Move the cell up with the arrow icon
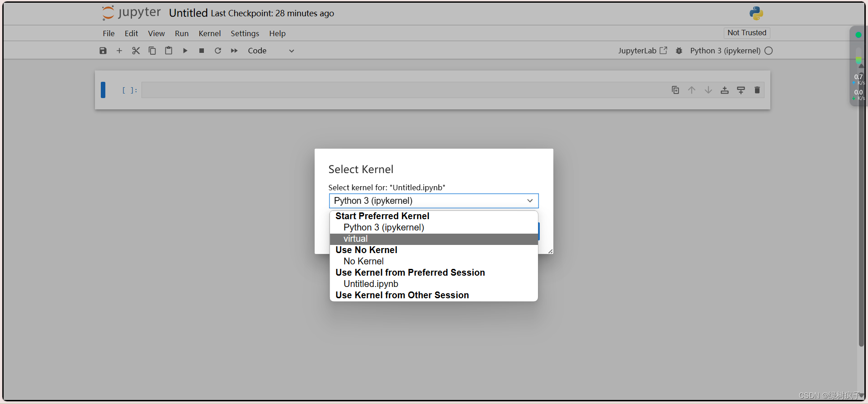The width and height of the screenshot is (868, 404). pyautogui.click(x=692, y=90)
